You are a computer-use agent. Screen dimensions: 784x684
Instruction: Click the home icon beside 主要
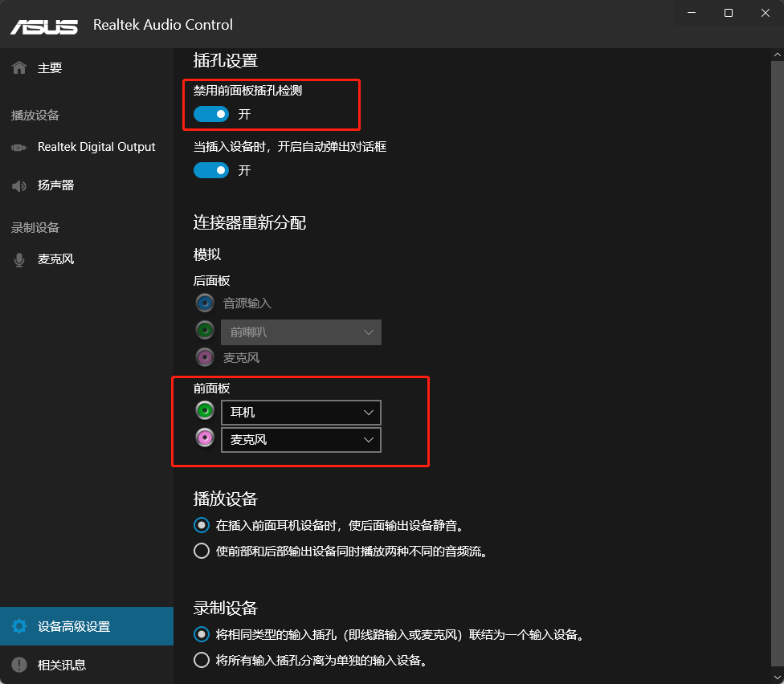point(19,68)
